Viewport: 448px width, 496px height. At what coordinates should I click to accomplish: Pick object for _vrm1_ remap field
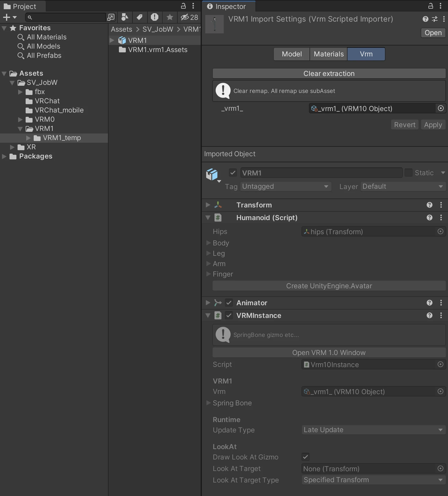(x=441, y=108)
